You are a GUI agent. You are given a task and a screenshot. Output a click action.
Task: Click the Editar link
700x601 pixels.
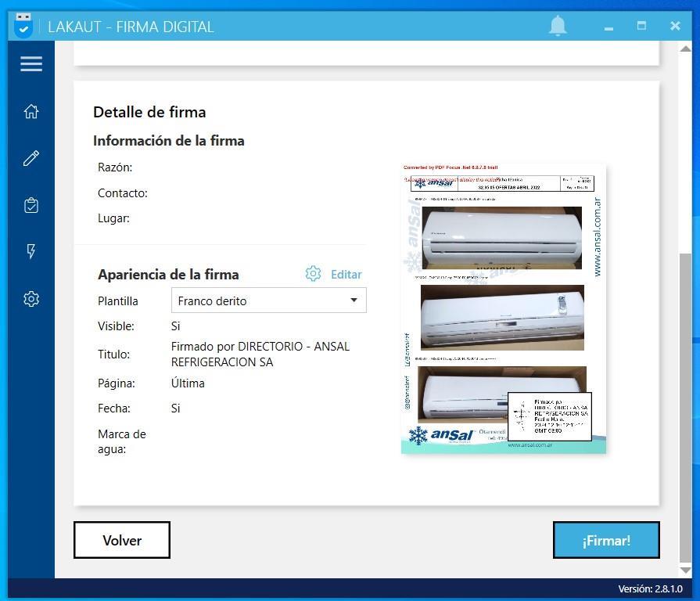point(346,274)
